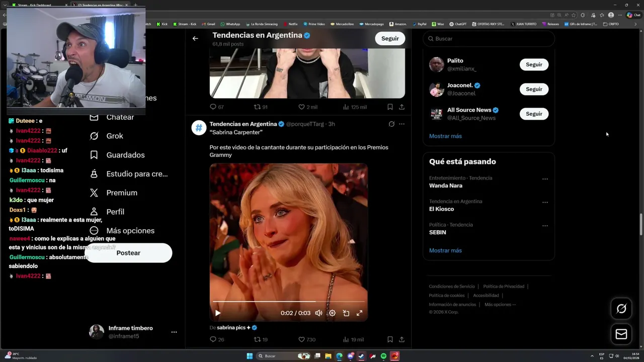Click the Postear button
The image size is (644, 362).
128,253
